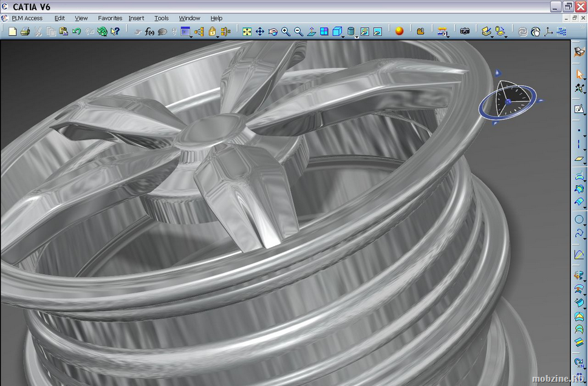The width and height of the screenshot is (588, 386).
Task: Click the Copy icon in the toolbar
Action: click(x=50, y=32)
